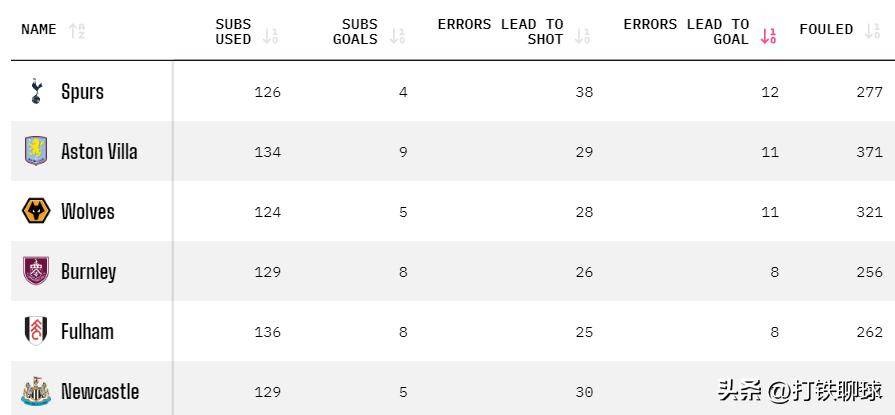Sort by Errors Lead to Shot arrows
This screenshot has width=895, height=415.
[583, 36]
